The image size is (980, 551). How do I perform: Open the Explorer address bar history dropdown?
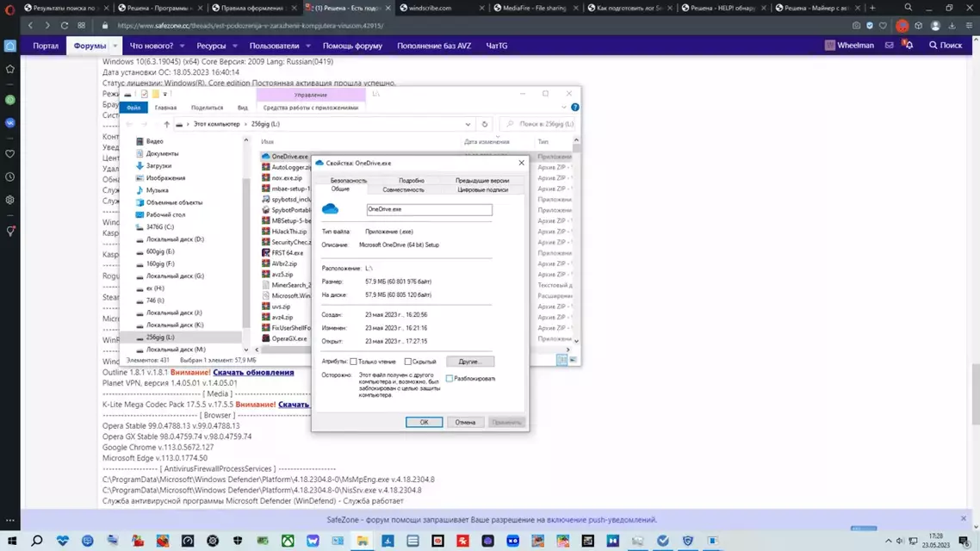click(468, 124)
